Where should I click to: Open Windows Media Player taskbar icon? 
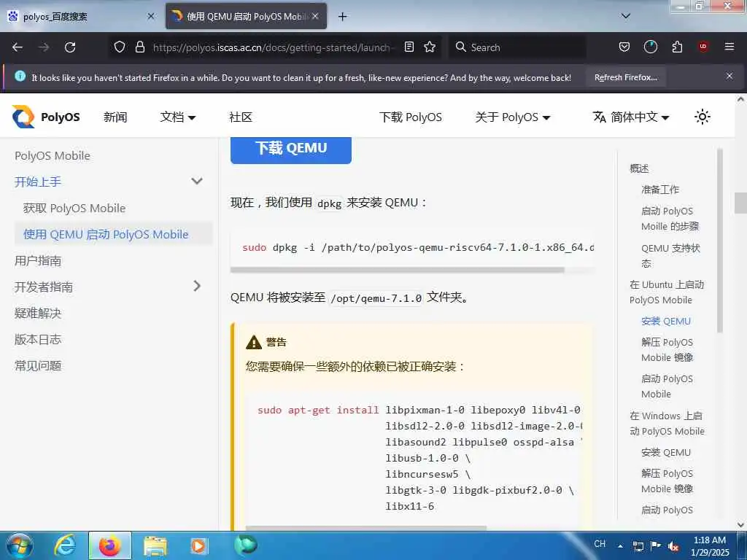(x=198, y=545)
